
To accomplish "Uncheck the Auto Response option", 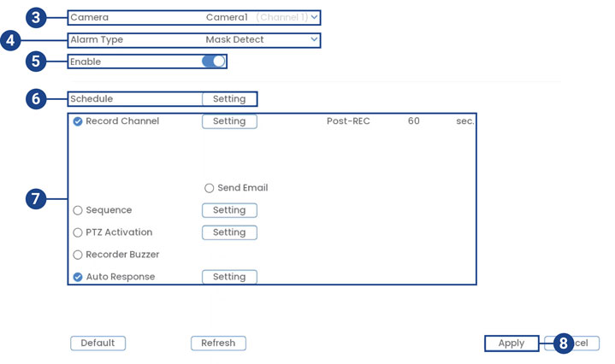I will click(78, 277).
